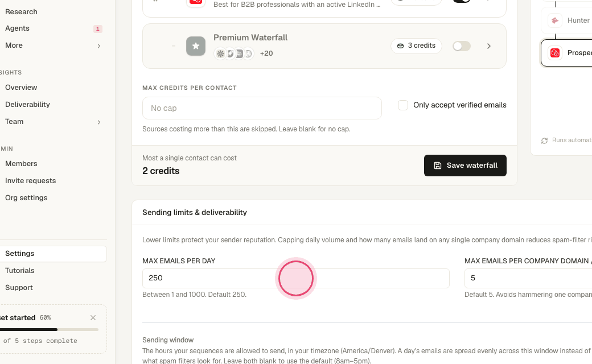Click the 60% progress label

click(x=46, y=317)
